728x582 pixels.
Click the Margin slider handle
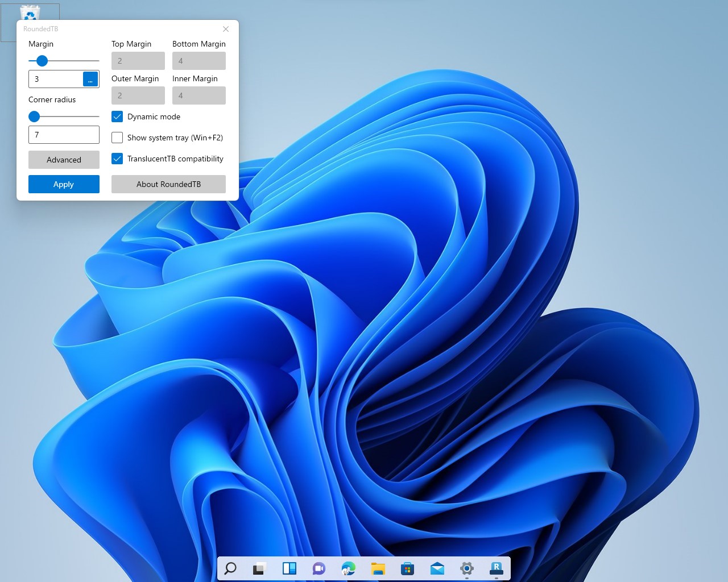[x=42, y=61]
